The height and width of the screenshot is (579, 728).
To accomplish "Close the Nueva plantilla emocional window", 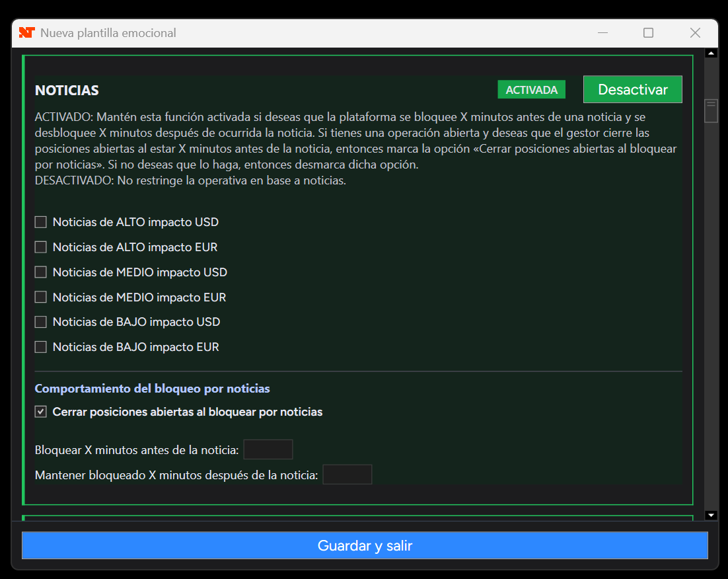I will click(x=695, y=32).
